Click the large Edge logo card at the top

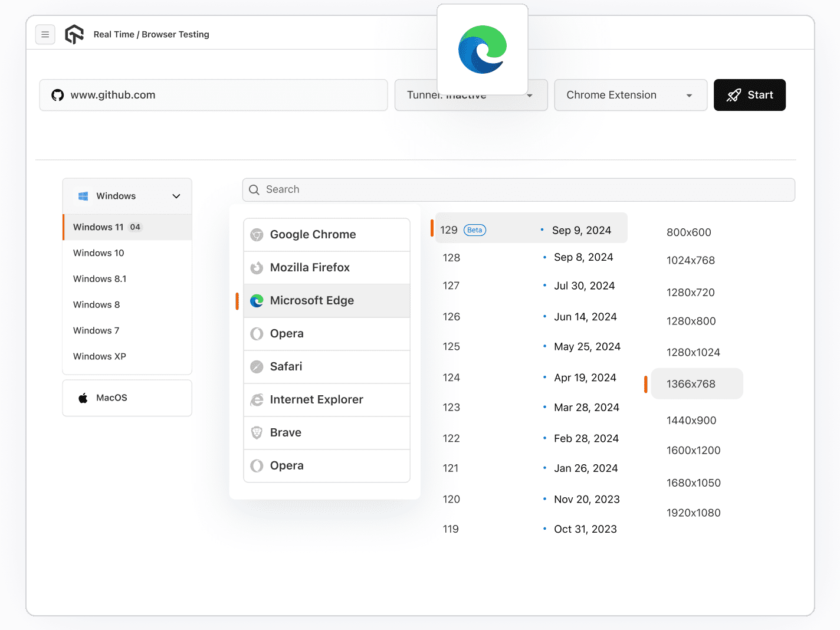(x=483, y=50)
